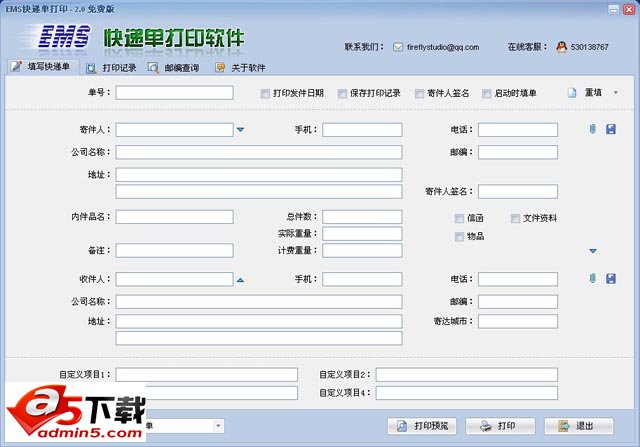The height and width of the screenshot is (447, 640).
Task: Click the pencil icon on 填写快递单 tab
Action: pos(16,66)
